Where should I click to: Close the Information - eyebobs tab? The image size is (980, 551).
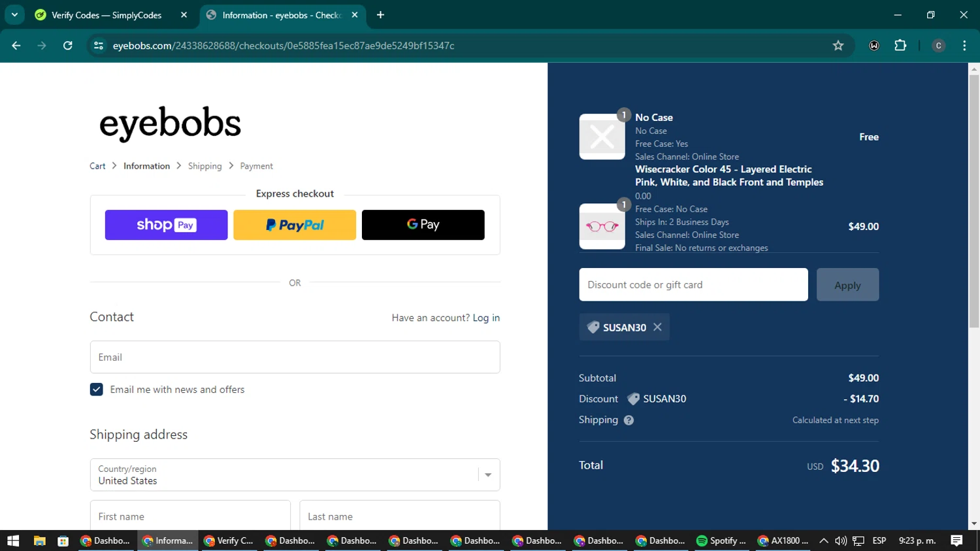click(355, 15)
